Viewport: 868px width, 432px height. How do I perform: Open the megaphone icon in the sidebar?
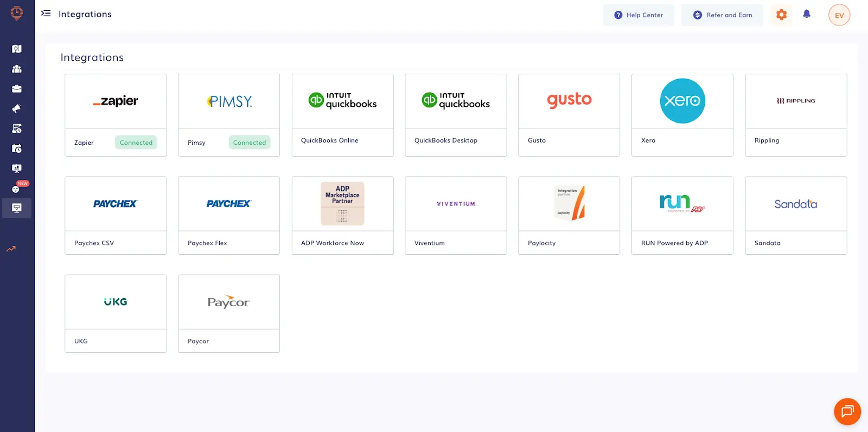point(17,108)
